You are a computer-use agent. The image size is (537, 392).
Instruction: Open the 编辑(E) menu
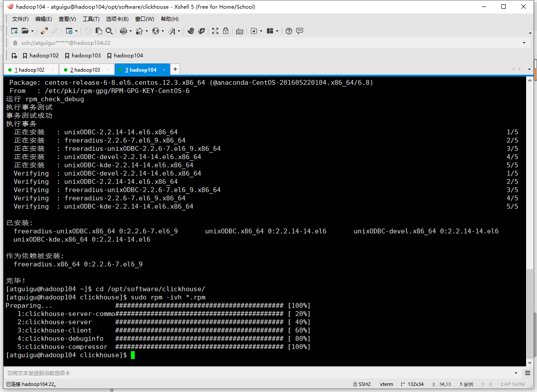tap(43, 19)
